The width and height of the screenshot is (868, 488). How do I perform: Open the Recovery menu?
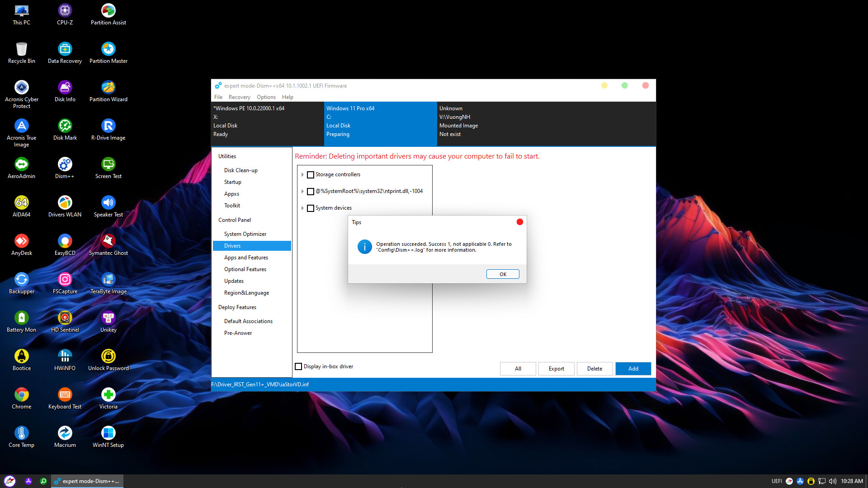click(239, 97)
